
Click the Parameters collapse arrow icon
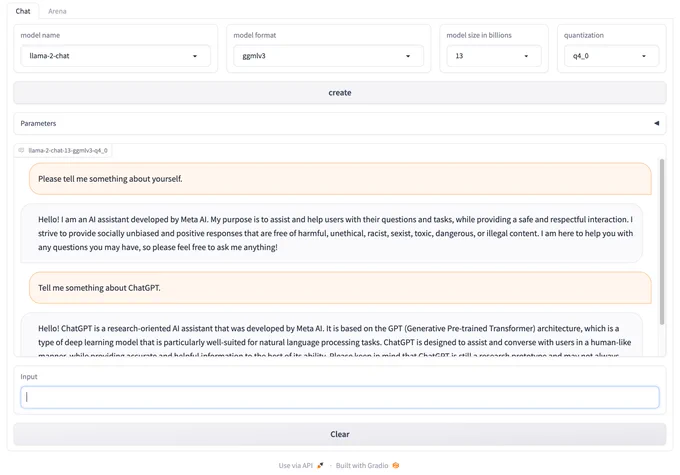[x=657, y=123]
